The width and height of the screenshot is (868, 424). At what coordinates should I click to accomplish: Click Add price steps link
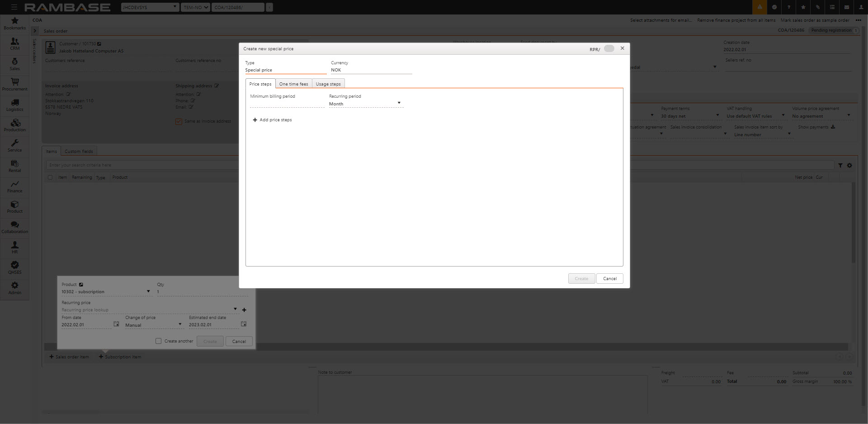click(x=272, y=120)
